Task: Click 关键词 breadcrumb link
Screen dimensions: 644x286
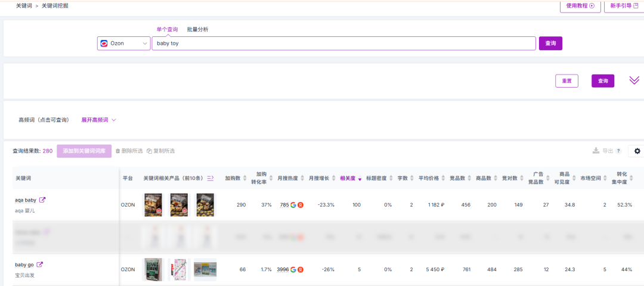Action: pos(24,6)
